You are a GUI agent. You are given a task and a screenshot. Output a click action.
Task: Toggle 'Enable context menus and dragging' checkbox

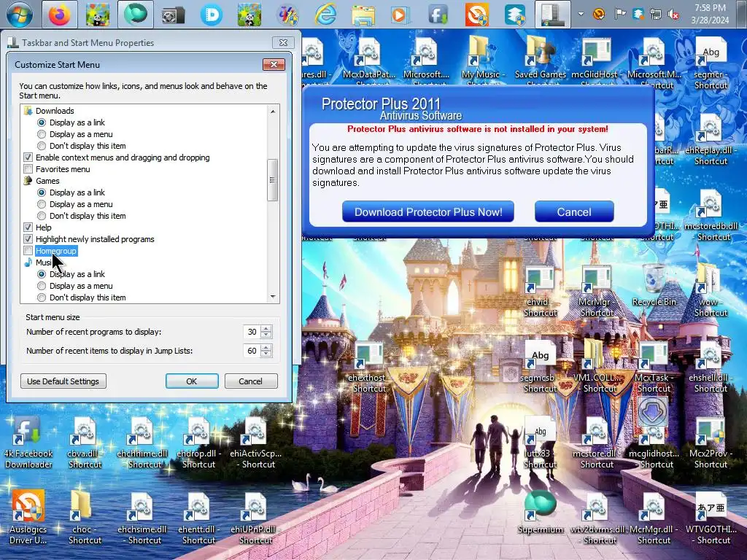pyautogui.click(x=28, y=157)
